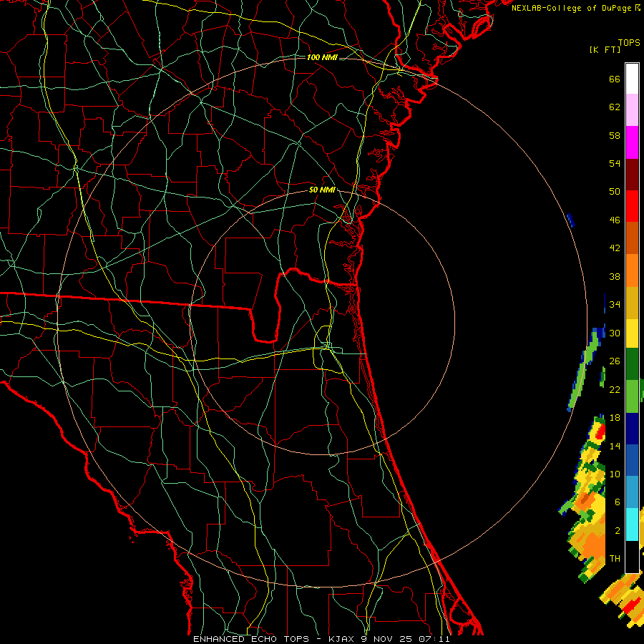Screen dimensions: 644x644
Task: Click the "50 NMI" range ring label
Action: point(322,190)
